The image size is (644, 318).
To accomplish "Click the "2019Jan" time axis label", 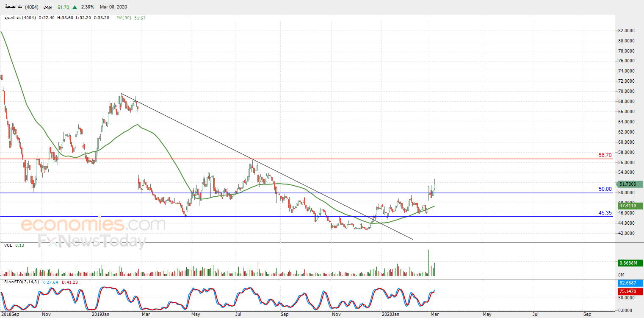I will coord(101,315).
